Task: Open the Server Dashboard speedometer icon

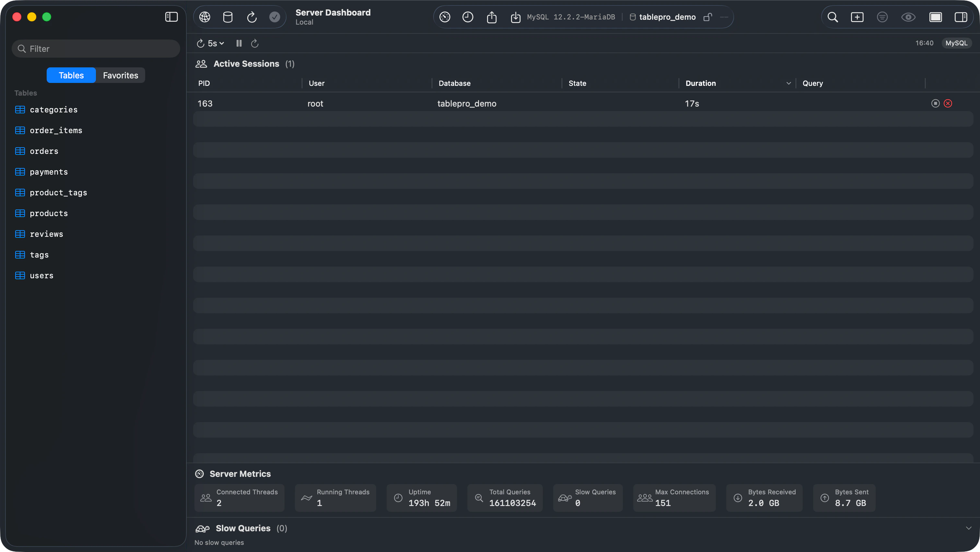Action: point(444,17)
